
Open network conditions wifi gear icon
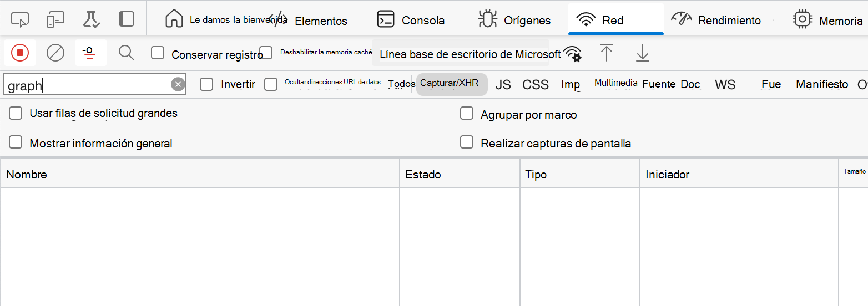572,53
